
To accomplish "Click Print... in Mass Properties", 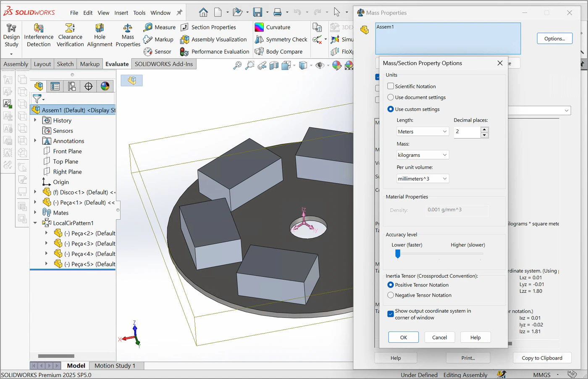I will click(468, 358).
